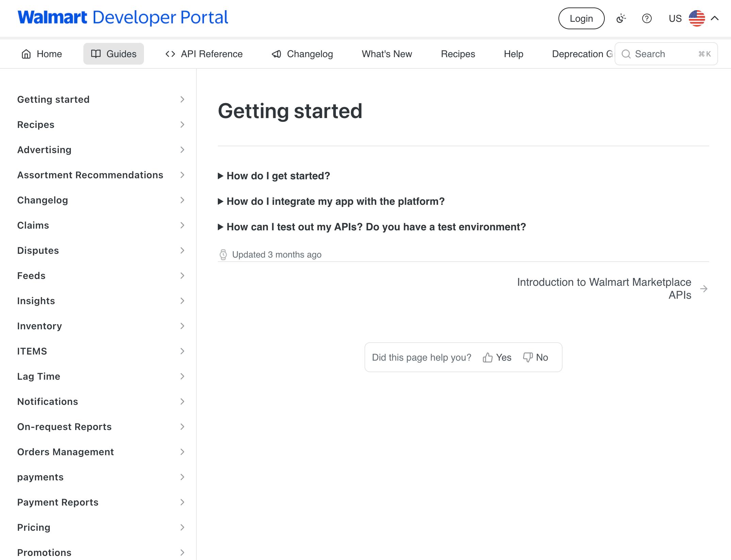Expand the Assortment Recommendations chevron
Viewport: 731px width, 560px height.
pyautogui.click(x=182, y=175)
